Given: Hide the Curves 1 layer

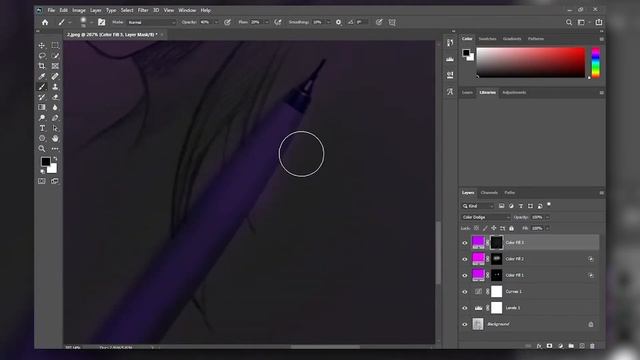Looking at the screenshot, I should pyautogui.click(x=464, y=292).
